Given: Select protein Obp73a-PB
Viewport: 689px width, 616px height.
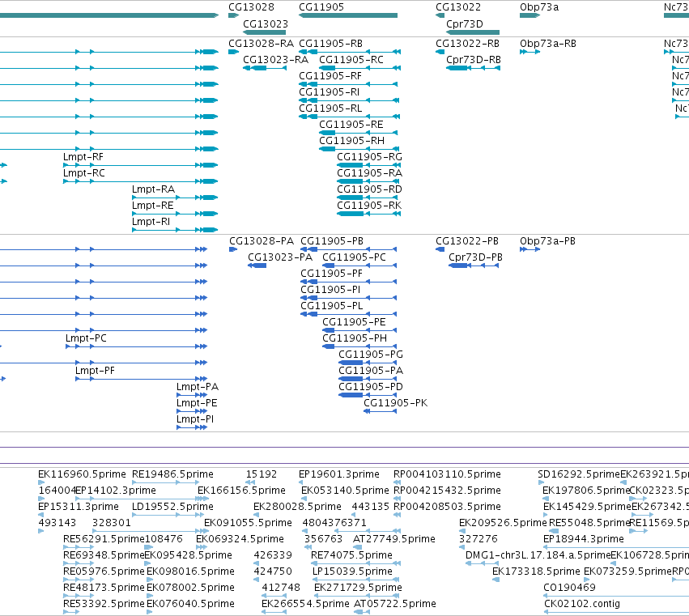Looking at the screenshot, I should click(x=547, y=241).
